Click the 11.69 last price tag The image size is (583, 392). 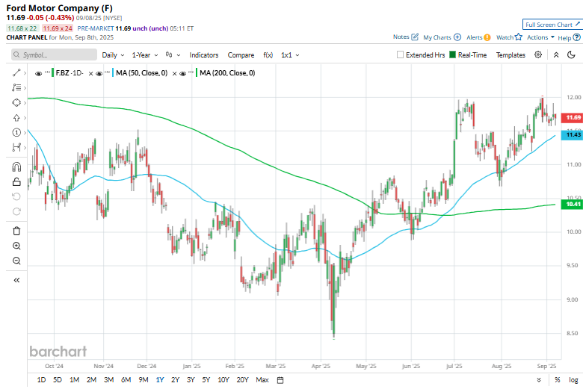coord(573,117)
